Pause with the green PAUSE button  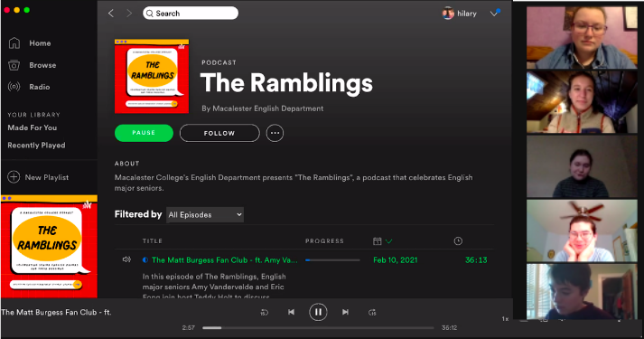144,133
